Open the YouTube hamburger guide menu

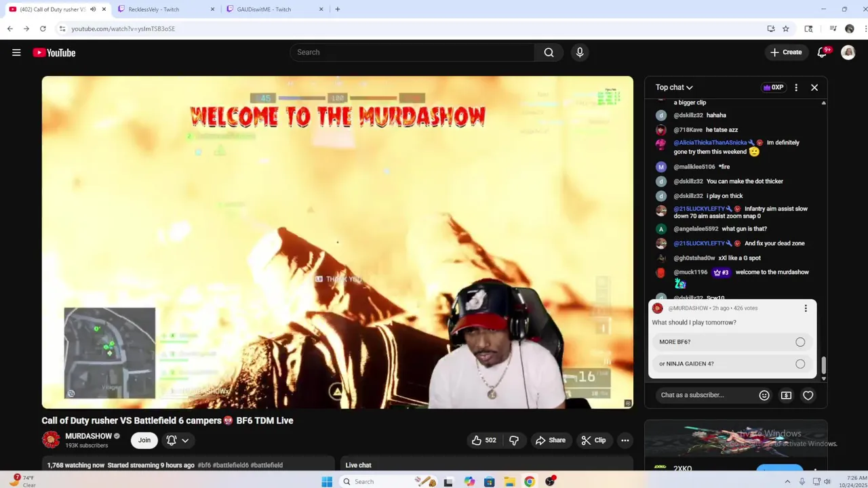coord(16,52)
